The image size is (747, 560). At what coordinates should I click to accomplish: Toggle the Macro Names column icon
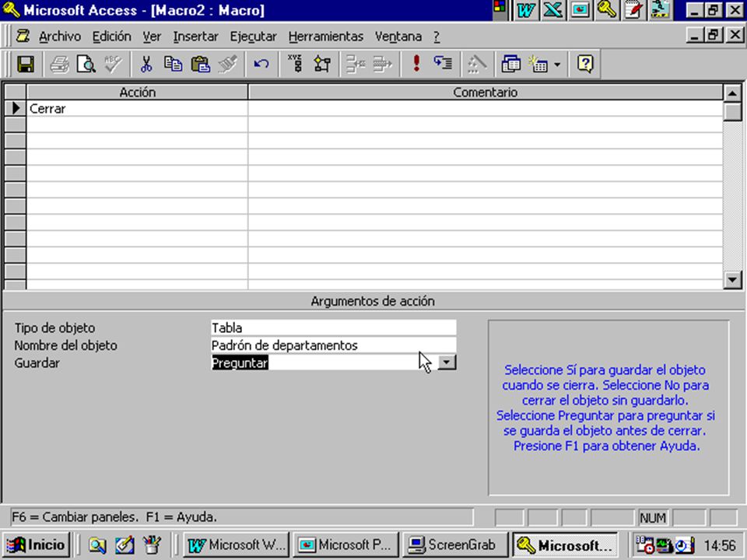pyautogui.click(x=296, y=64)
